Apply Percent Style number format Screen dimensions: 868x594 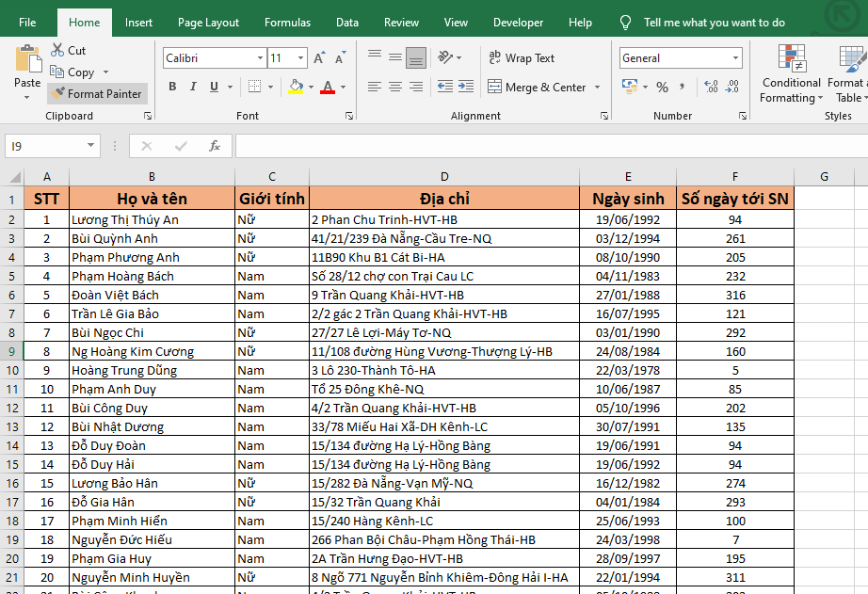point(663,88)
